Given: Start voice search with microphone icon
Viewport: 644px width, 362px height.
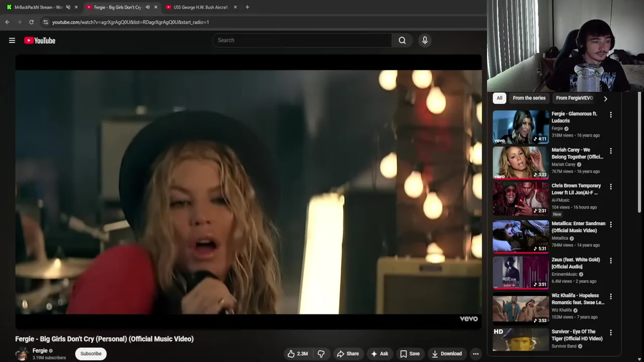Looking at the screenshot, I should (x=425, y=40).
